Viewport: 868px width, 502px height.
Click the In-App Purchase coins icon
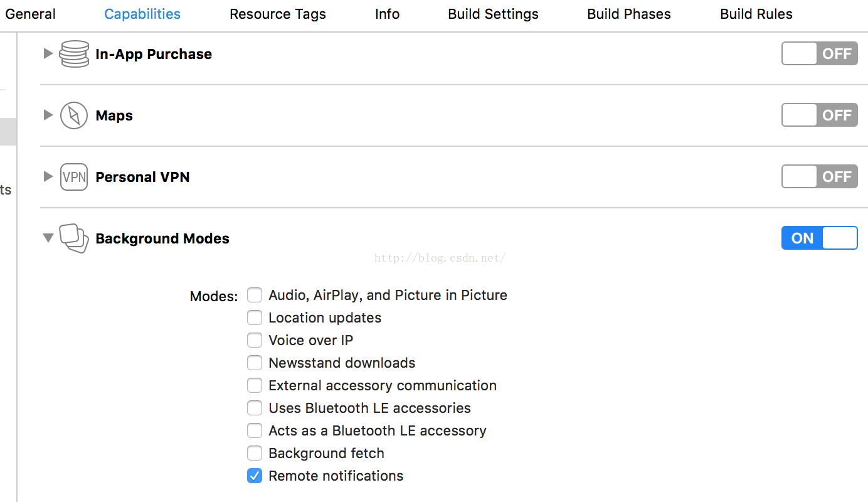tap(74, 54)
